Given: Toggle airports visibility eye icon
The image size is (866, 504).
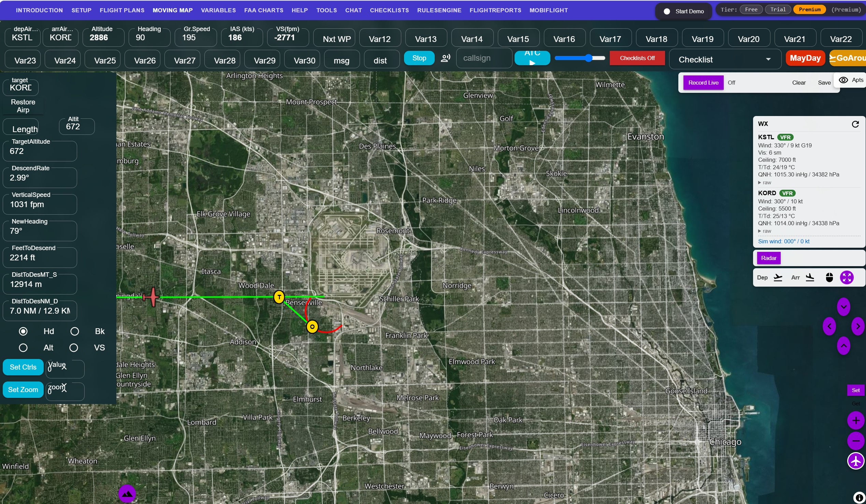Looking at the screenshot, I should tap(843, 80).
